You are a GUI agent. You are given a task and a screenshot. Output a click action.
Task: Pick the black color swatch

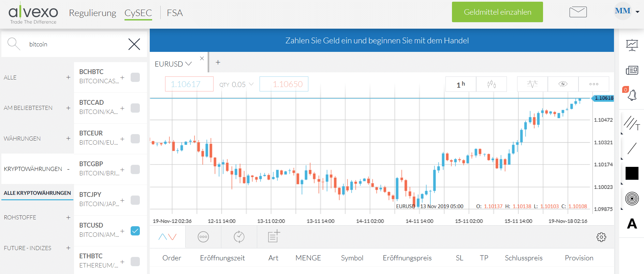pyautogui.click(x=632, y=173)
